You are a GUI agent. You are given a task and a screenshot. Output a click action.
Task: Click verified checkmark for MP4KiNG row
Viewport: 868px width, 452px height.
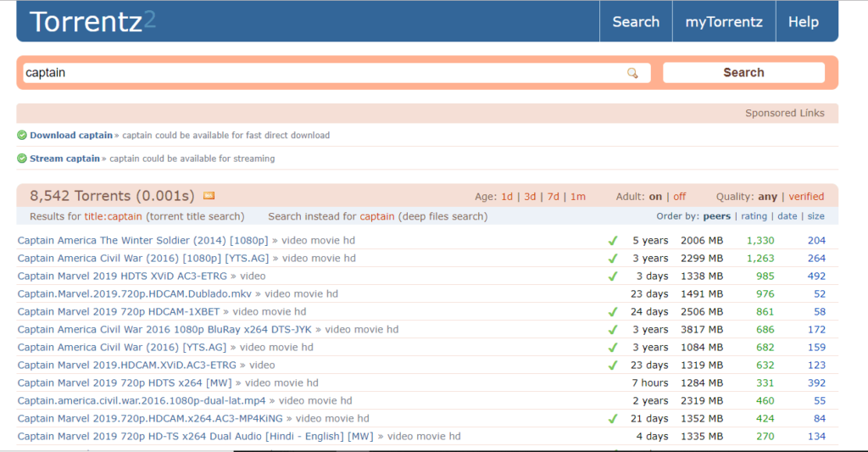click(612, 418)
